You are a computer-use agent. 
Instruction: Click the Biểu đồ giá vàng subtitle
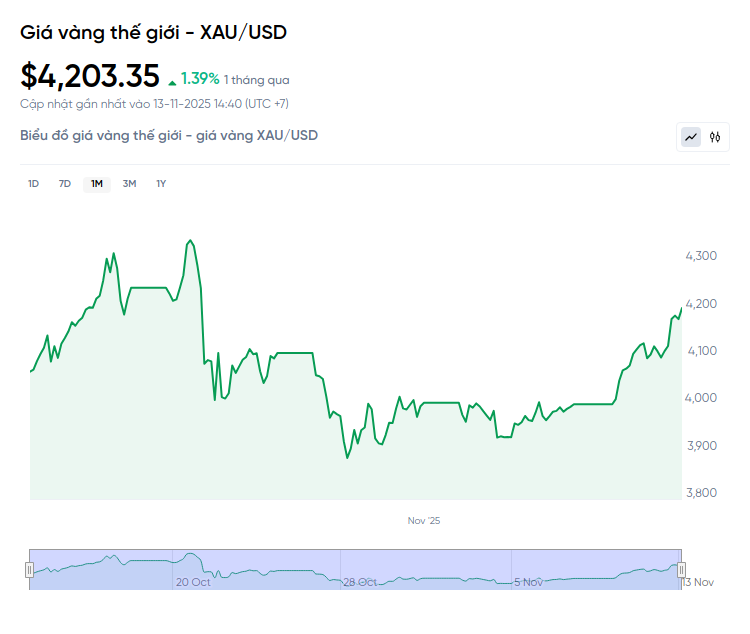pos(169,135)
